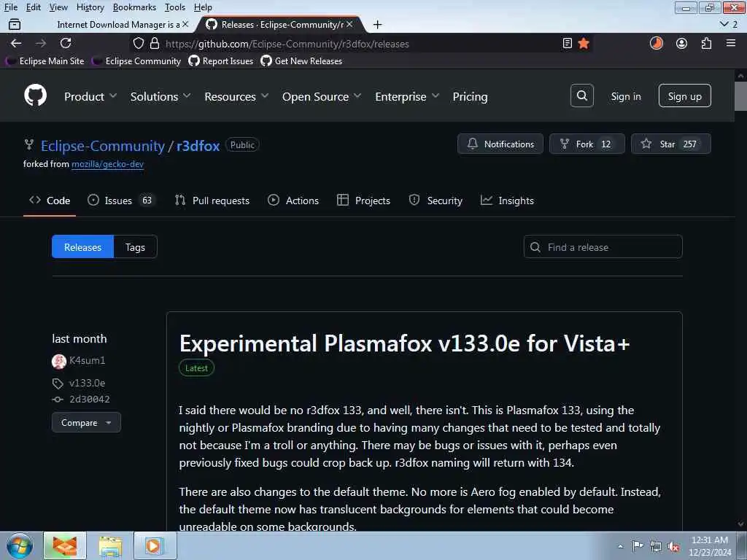Click Sign in
The width and height of the screenshot is (747, 560).
coord(626,96)
